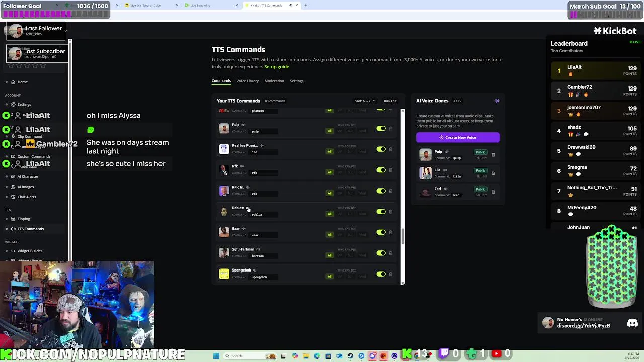
Task: Disable the RFK Jr. command toggle
Action: coord(381,191)
